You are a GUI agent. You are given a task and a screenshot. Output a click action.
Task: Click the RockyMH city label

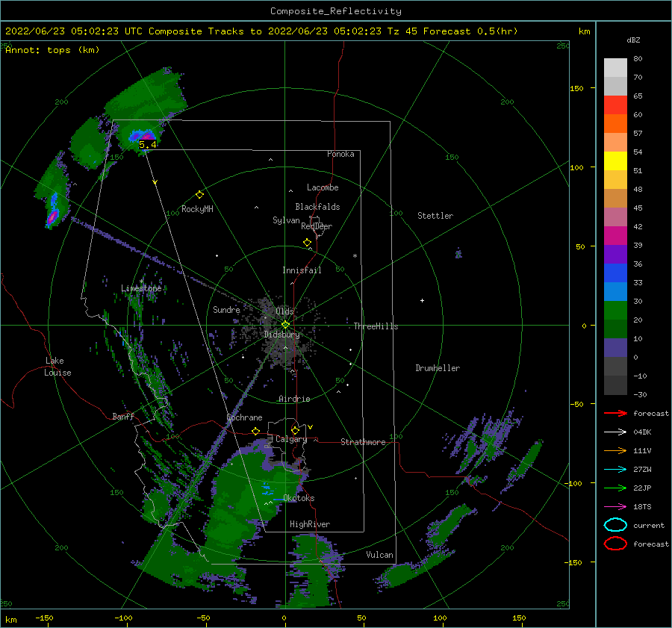(x=197, y=209)
